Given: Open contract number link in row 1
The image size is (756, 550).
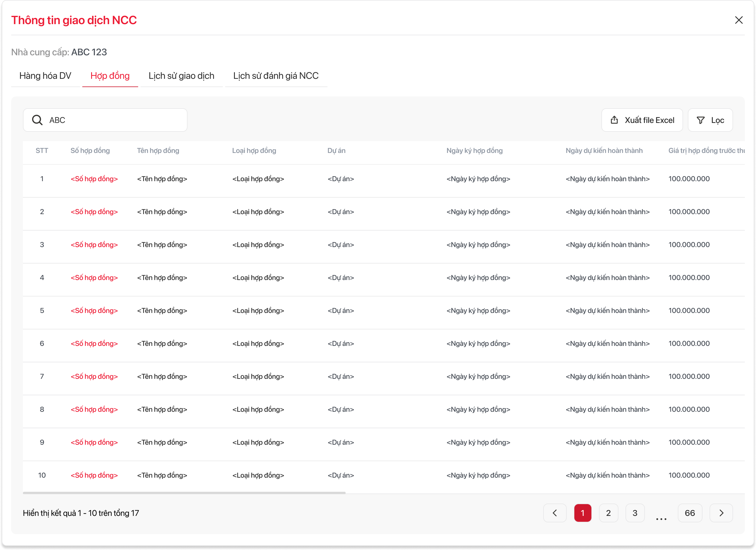Looking at the screenshot, I should (94, 179).
